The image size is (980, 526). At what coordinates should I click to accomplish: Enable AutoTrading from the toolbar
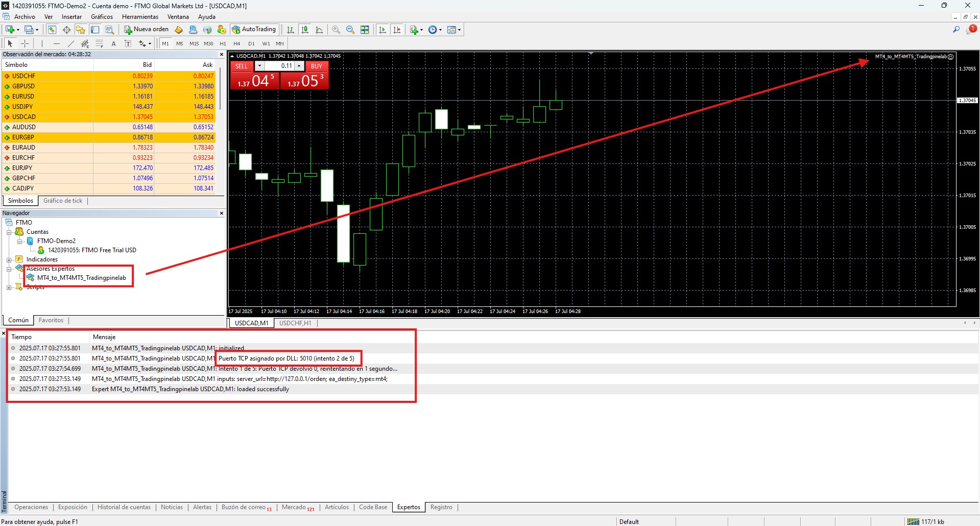click(254, 29)
